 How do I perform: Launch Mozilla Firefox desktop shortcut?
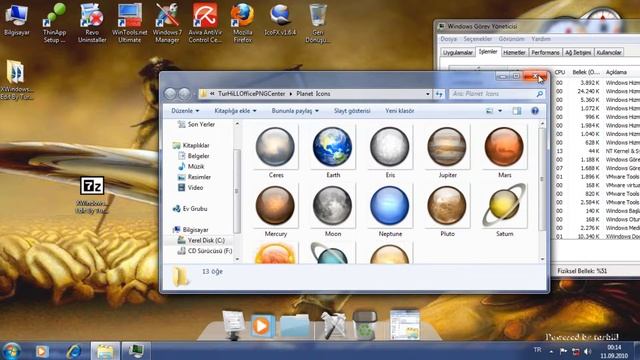[x=242, y=22]
